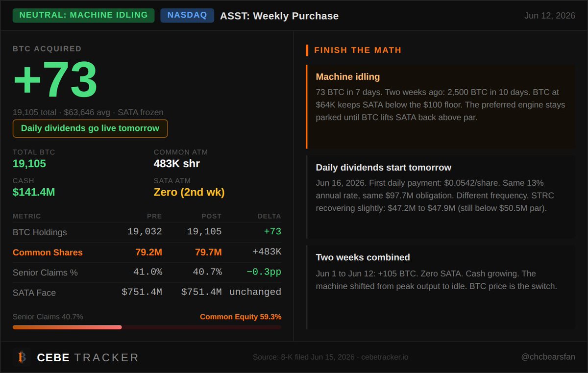Image resolution: width=588 pixels, height=373 pixels.
Task: Click BTC Holdings delta +73
Action: [x=272, y=231]
